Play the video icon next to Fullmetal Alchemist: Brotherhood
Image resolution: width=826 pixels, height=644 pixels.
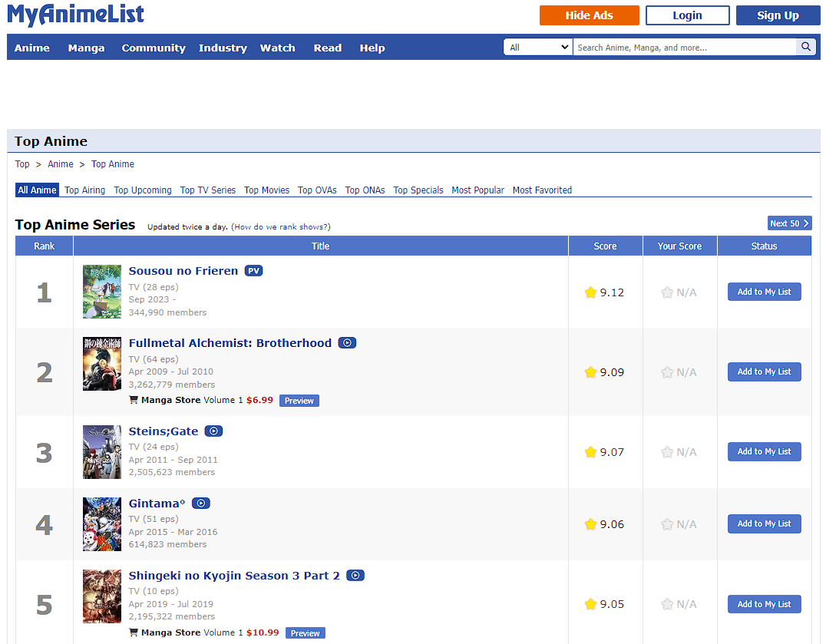coord(347,342)
